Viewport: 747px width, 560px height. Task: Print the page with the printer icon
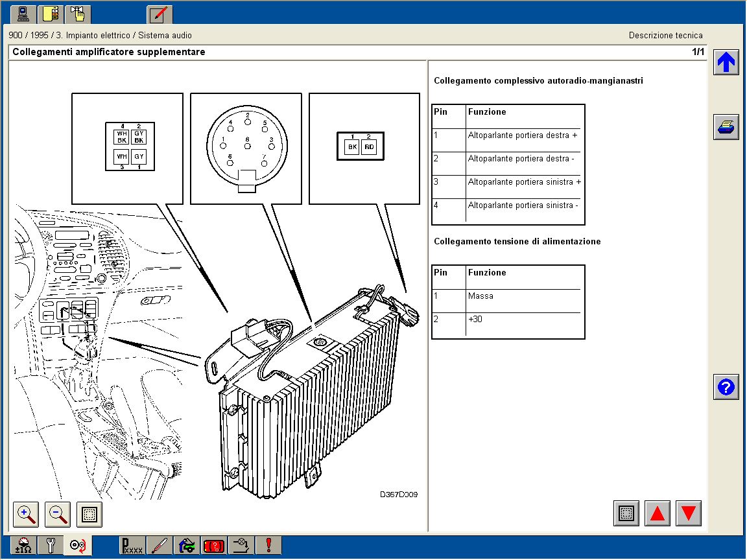click(x=726, y=128)
